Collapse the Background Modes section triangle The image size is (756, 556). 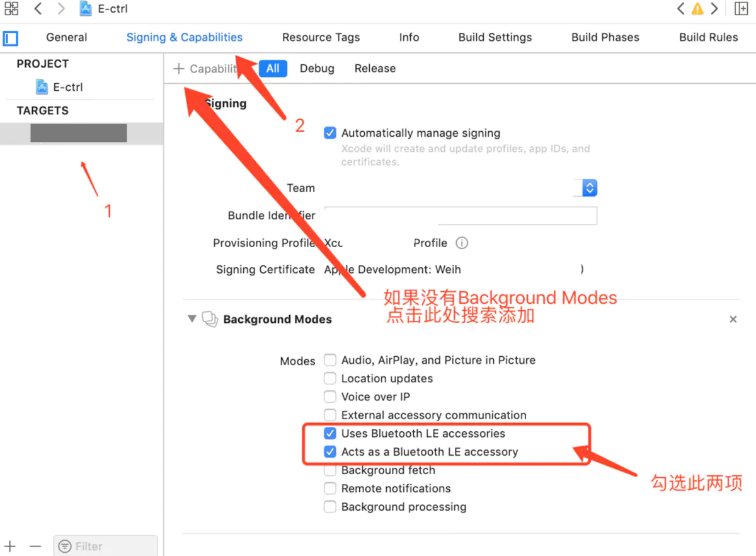point(192,319)
